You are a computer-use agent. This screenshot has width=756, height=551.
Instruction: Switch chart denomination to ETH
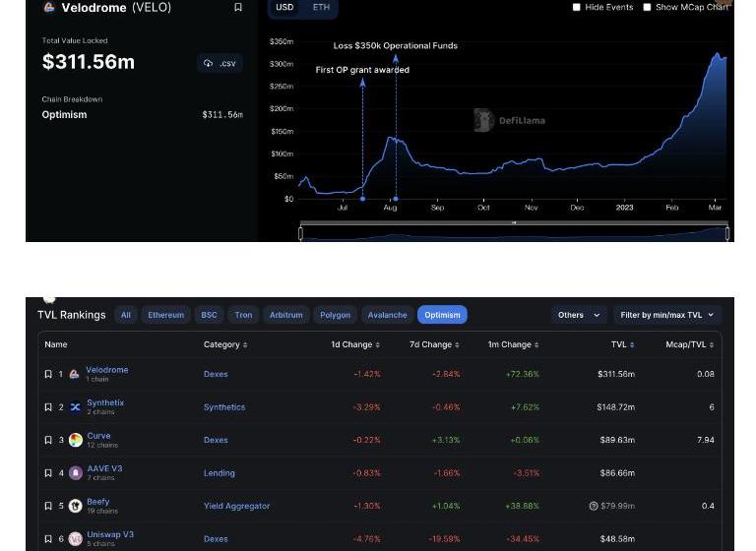pyautogui.click(x=321, y=8)
